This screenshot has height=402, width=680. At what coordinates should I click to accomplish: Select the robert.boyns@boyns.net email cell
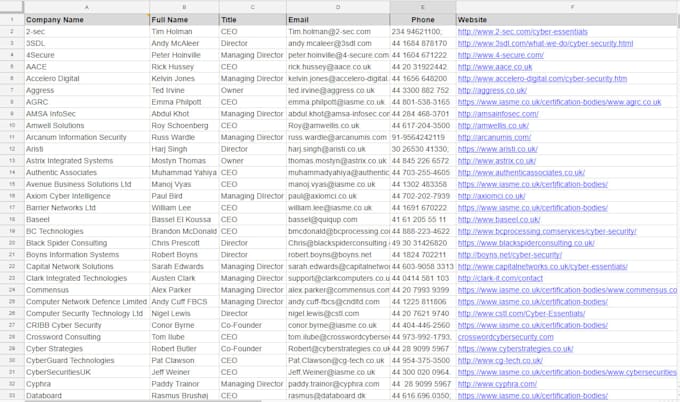pyautogui.click(x=338, y=255)
